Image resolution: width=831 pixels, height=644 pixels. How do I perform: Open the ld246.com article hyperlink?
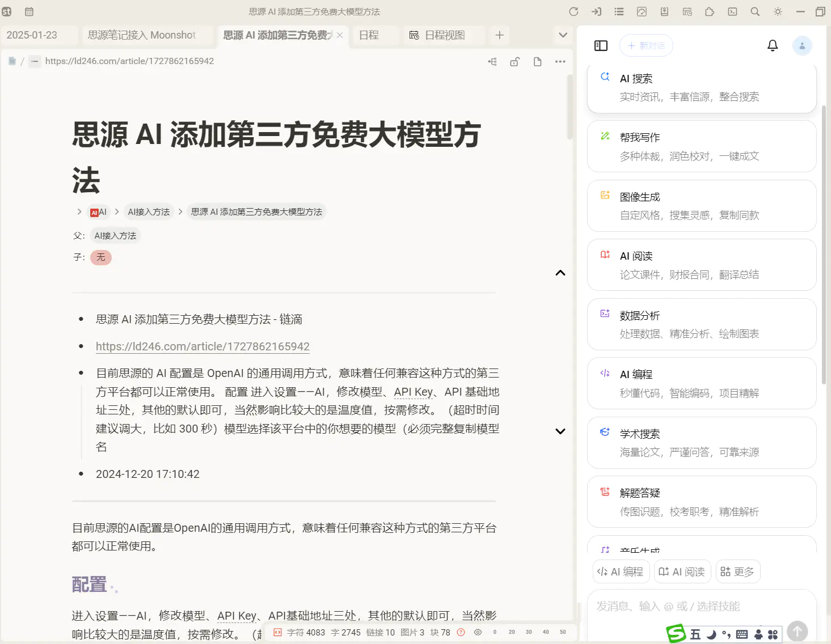pos(203,346)
